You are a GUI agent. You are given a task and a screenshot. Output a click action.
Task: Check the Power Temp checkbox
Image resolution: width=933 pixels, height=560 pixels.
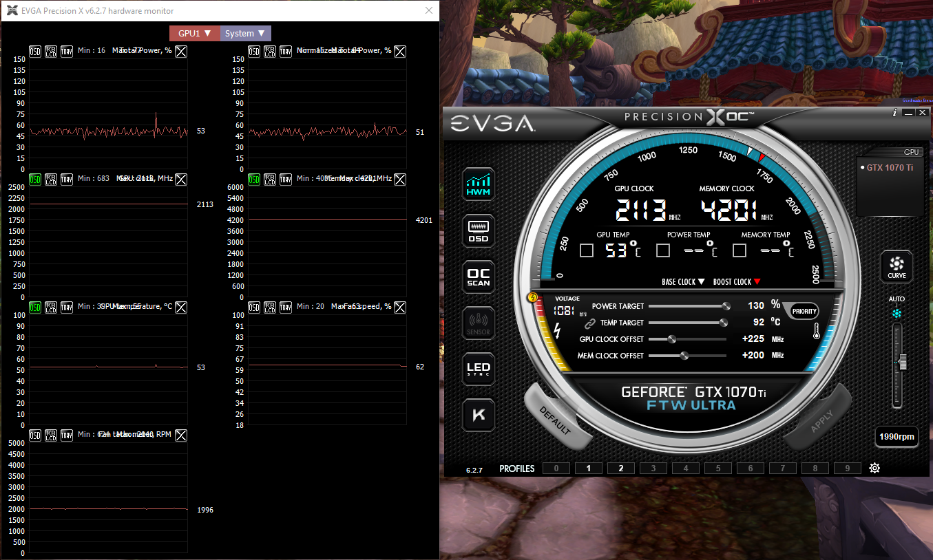click(663, 250)
